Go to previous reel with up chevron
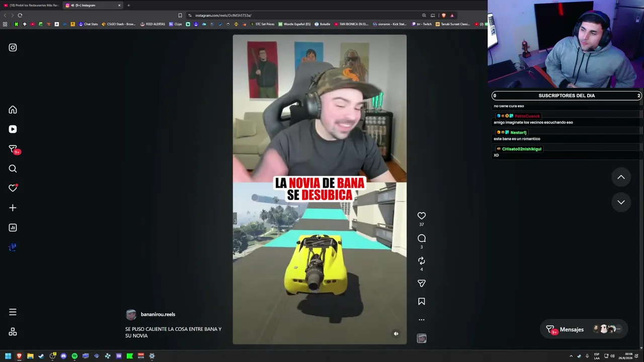 pyautogui.click(x=621, y=177)
